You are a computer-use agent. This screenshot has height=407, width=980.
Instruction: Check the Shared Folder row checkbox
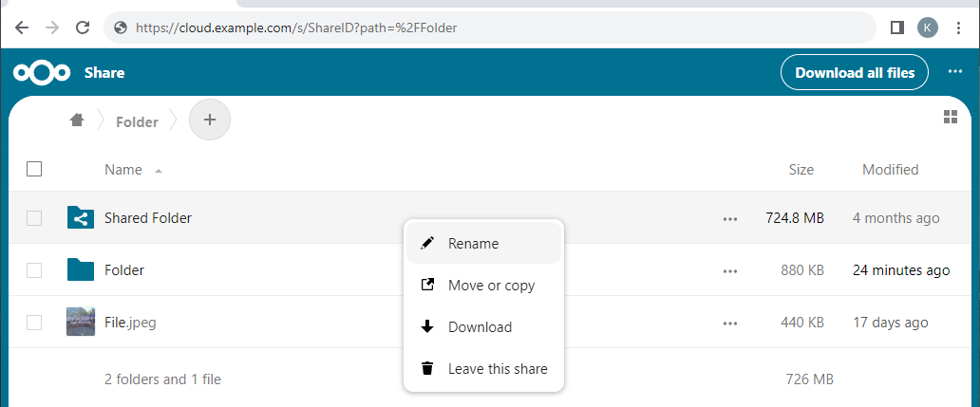pos(34,218)
